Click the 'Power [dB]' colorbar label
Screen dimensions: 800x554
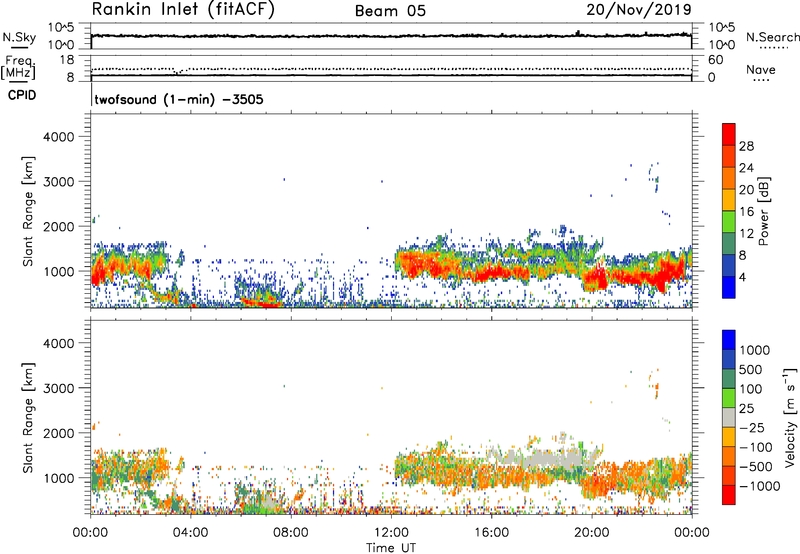(x=763, y=211)
